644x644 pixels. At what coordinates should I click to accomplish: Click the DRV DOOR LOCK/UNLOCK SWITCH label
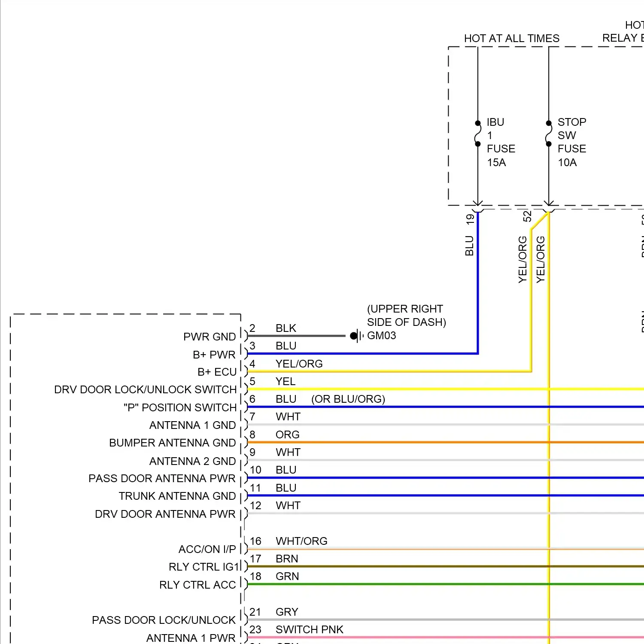(x=145, y=389)
